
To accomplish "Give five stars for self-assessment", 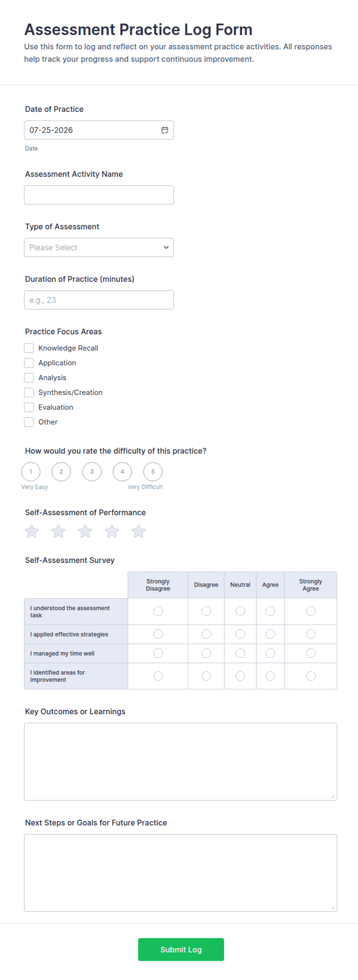I will pos(139,531).
